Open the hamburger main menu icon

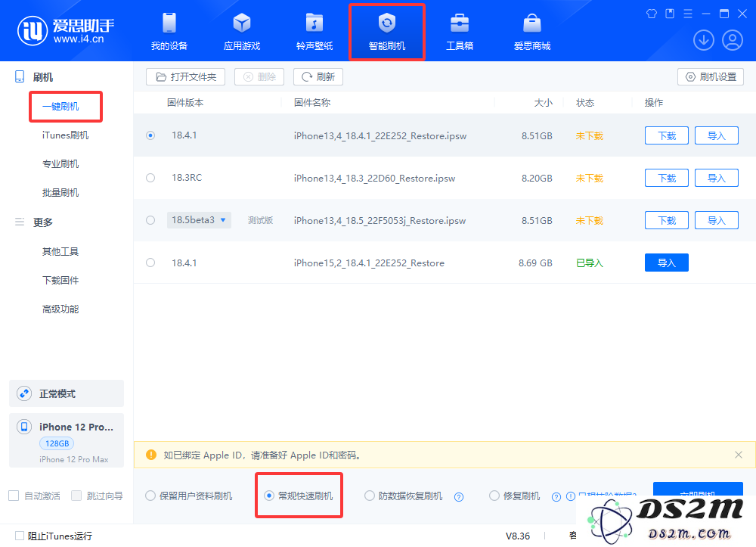point(688,14)
